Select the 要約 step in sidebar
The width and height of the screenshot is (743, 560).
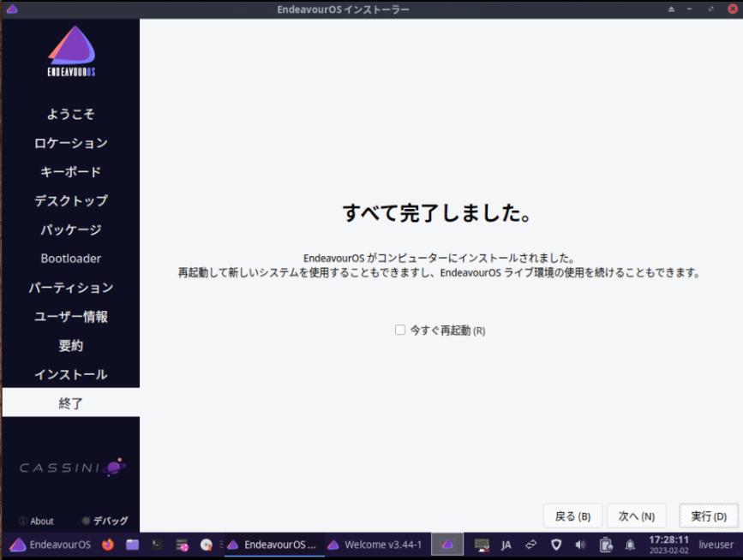(70, 346)
